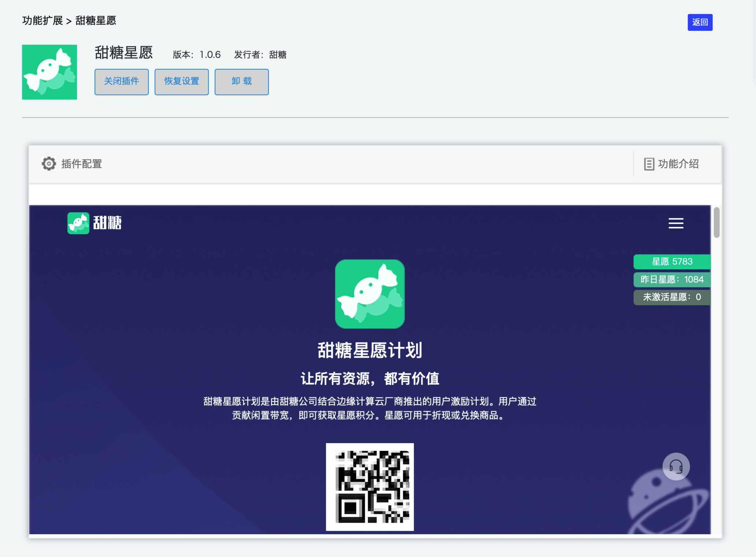Open 功能扩展 from the breadcrumb
The height and width of the screenshot is (557, 756).
coord(41,21)
